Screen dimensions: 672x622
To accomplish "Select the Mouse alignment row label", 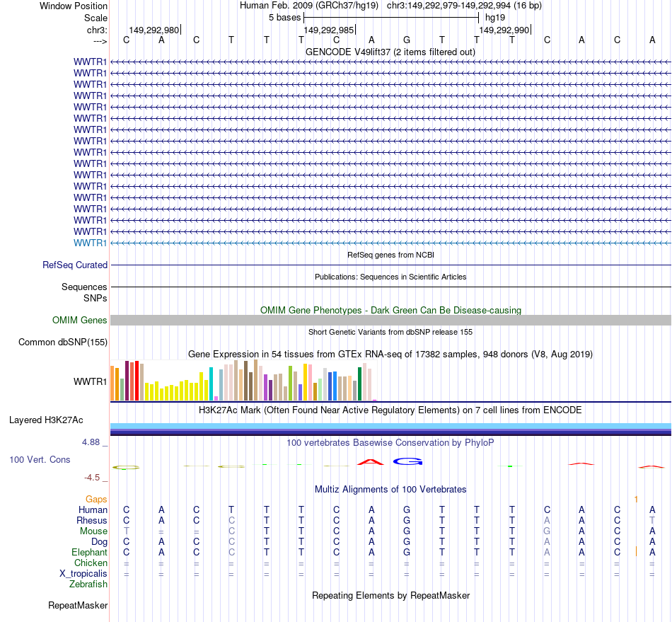I will [x=93, y=531].
